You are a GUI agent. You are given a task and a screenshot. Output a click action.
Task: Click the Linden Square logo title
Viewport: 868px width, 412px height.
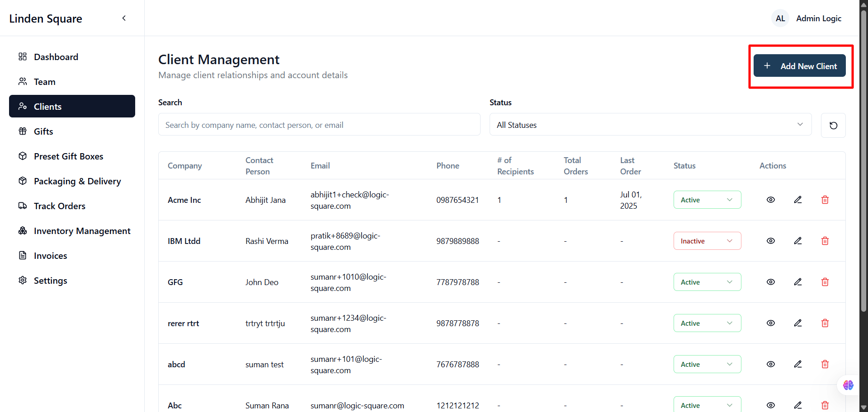[46, 19]
